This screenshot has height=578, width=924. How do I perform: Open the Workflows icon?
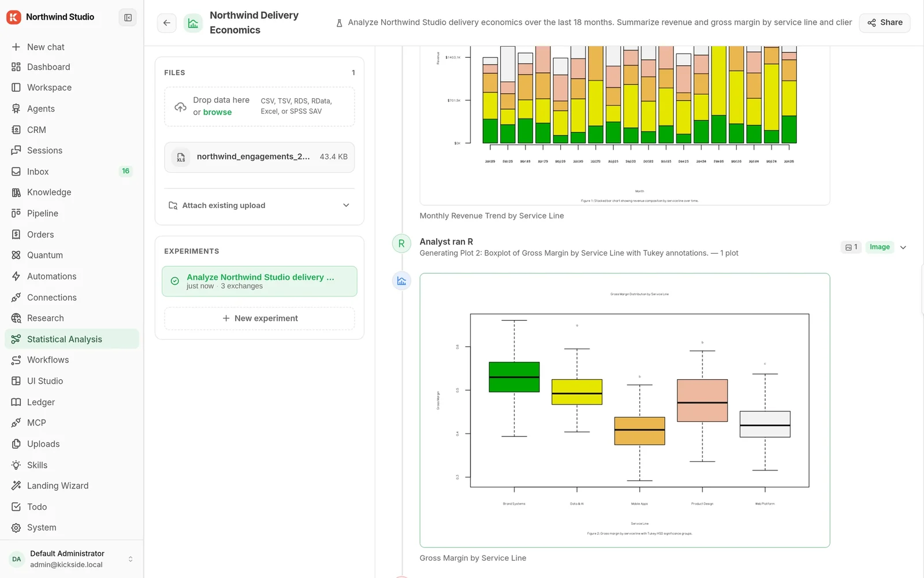click(x=16, y=360)
